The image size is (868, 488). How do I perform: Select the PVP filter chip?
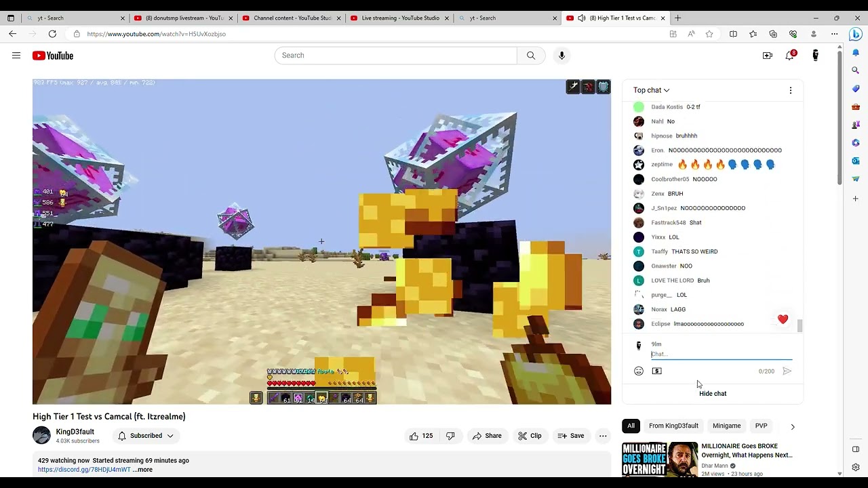point(761,426)
